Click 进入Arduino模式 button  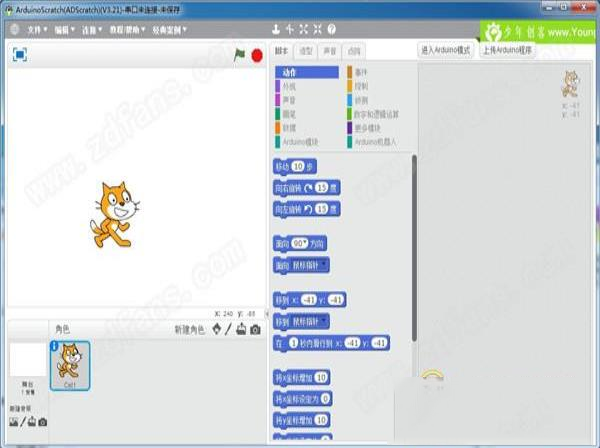(445, 49)
